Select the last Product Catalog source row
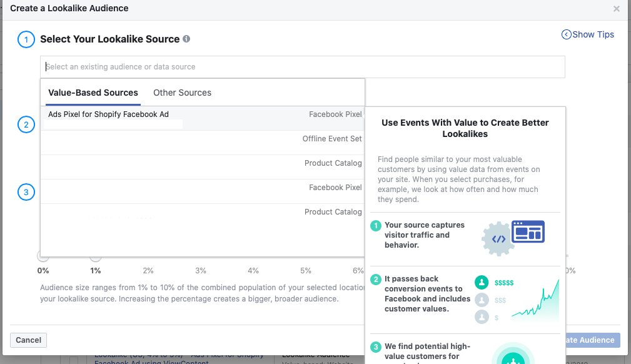 pyautogui.click(x=203, y=216)
